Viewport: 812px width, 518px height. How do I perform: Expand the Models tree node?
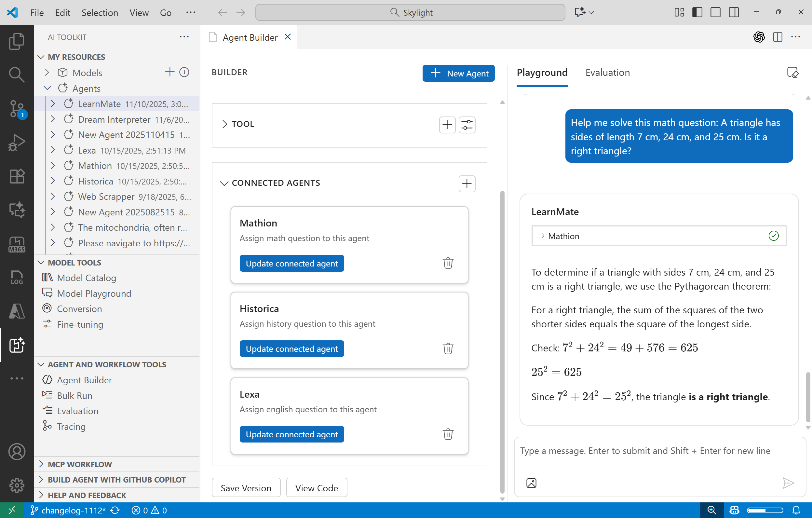(47, 73)
